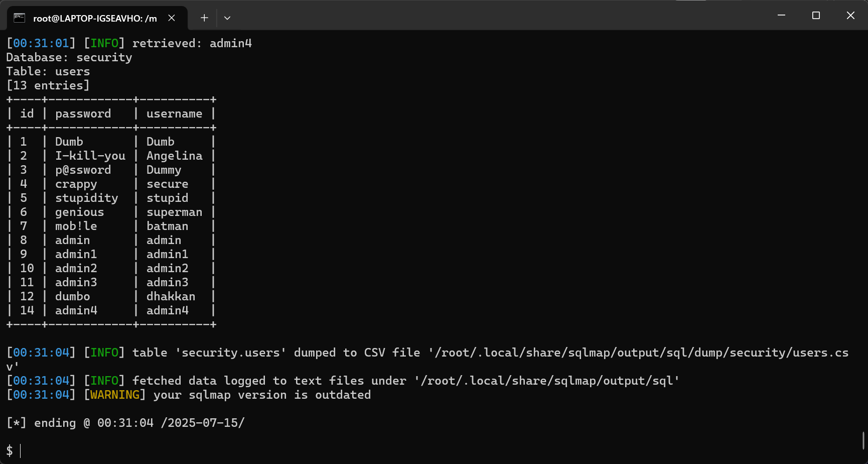
Task: Click the '[13 entries]' text
Action: (x=48, y=85)
